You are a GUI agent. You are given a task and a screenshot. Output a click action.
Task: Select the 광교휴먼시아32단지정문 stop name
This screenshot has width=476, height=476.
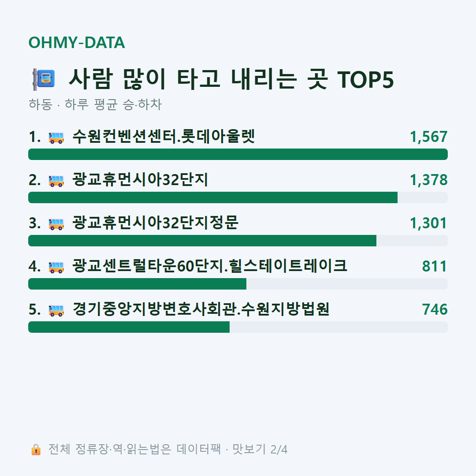click(156, 223)
